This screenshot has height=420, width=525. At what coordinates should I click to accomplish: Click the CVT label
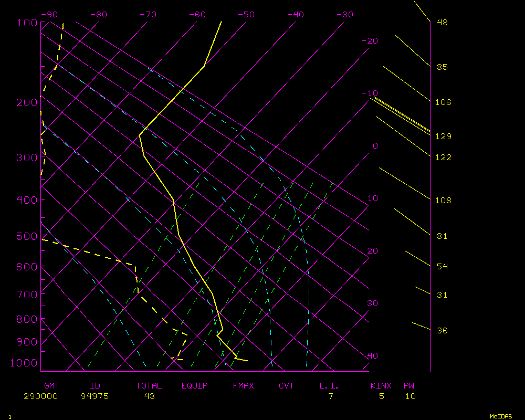(286, 386)
